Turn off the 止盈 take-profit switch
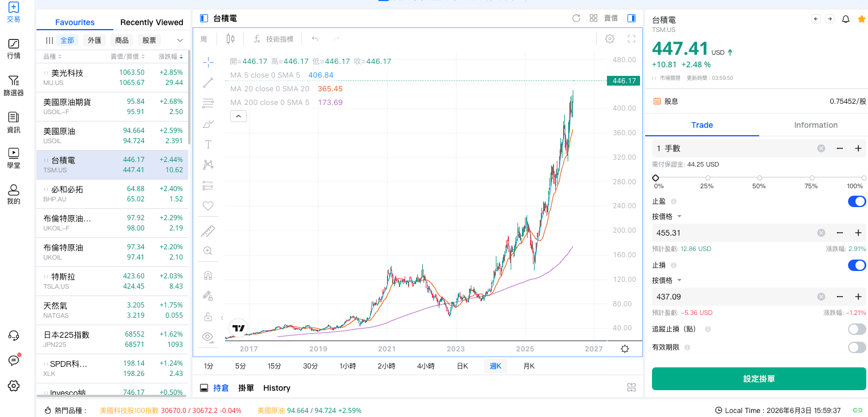The height and width of the screenshot is (417, 868). coord(857,201)
